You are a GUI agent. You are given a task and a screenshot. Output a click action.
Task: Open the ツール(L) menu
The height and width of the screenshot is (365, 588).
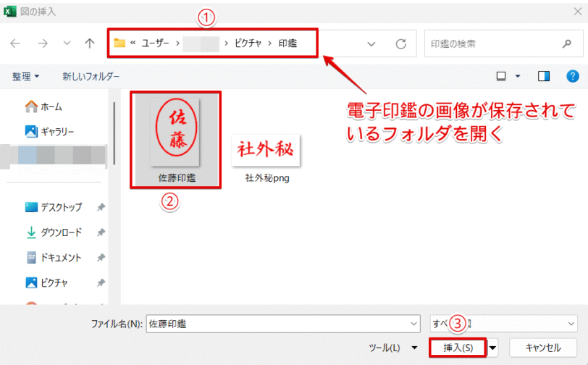[x=393, y=348]
